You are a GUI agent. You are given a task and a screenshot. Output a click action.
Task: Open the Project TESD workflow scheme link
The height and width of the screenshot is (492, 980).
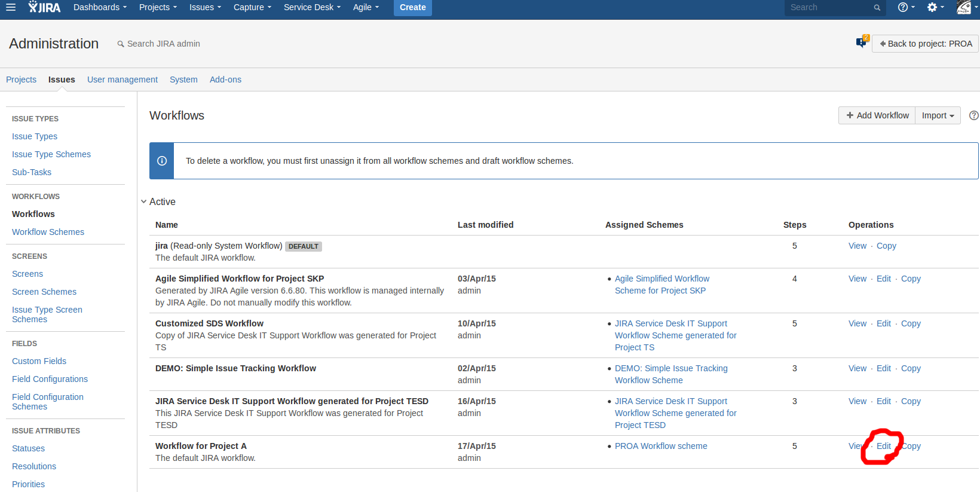(x=676, y=413)
